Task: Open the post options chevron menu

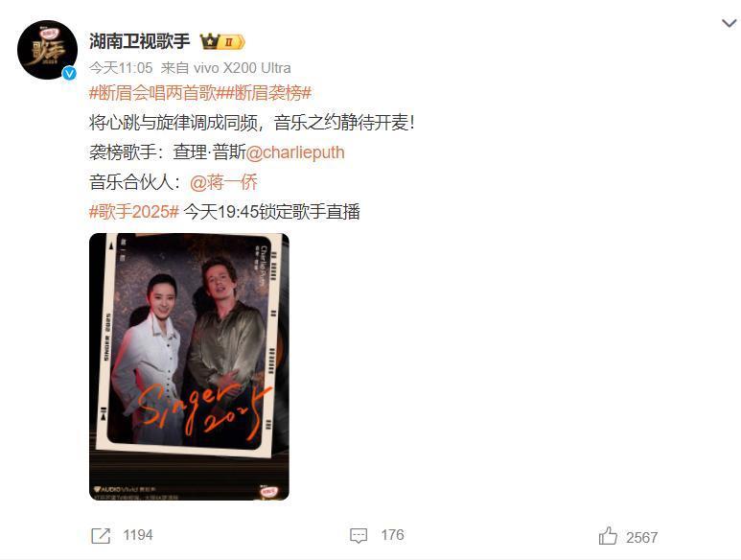Action: (x=729, y=23)
